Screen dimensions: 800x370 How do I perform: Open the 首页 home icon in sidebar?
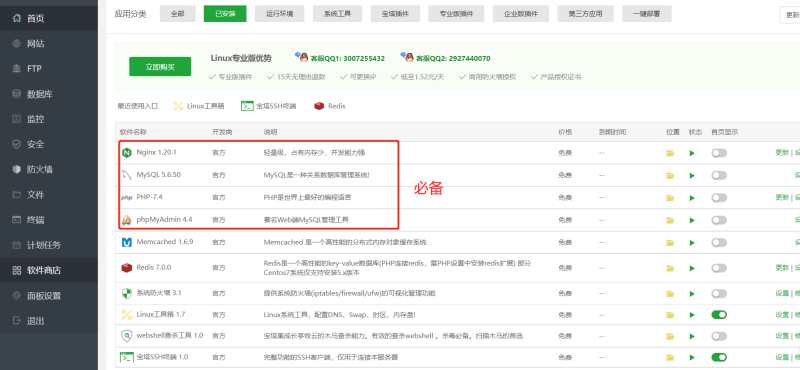17,18
